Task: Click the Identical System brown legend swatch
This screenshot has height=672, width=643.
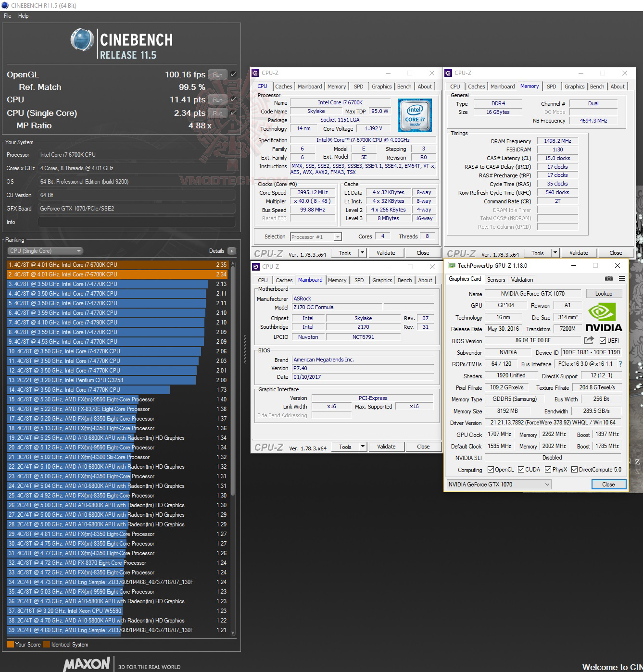Action: point(46,645)
